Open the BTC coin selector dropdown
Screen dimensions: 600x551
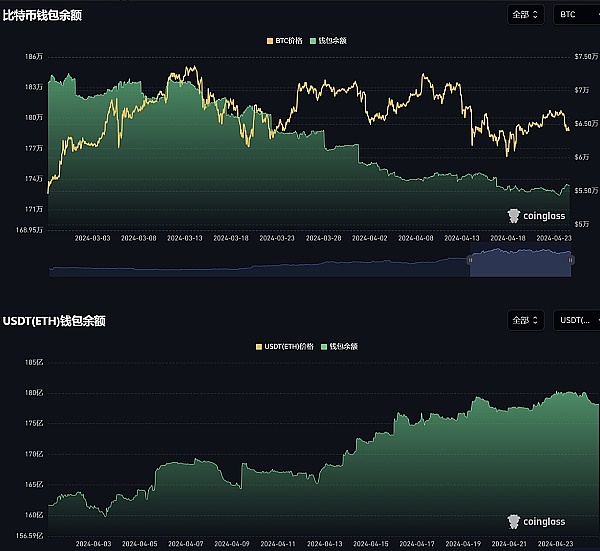click(x=575, y=15)
